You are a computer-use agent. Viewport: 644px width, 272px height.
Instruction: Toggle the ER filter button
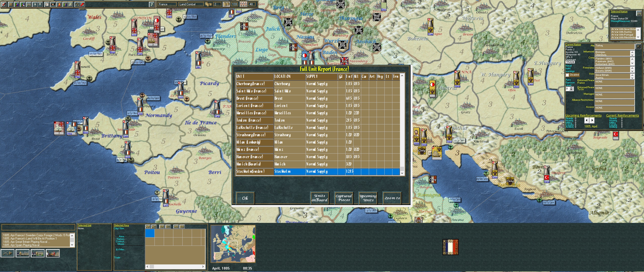162,227
